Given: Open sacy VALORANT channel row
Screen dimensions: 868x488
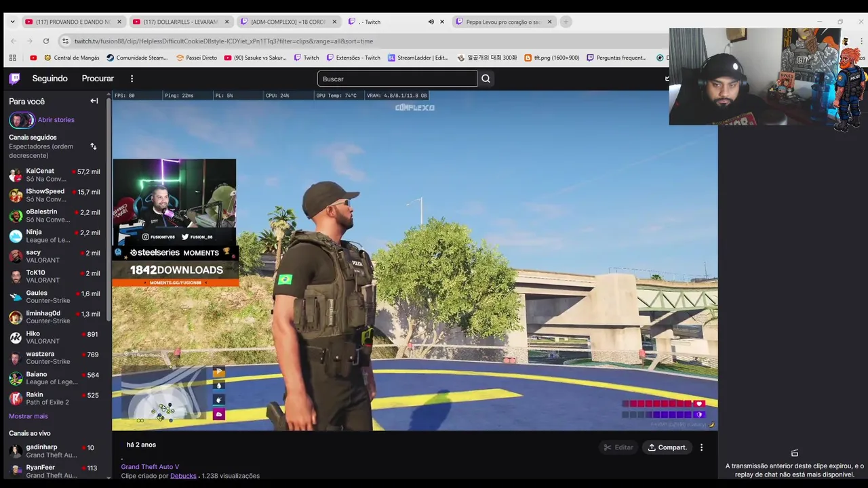Looking at the screenshot, I should click(54, 256).
